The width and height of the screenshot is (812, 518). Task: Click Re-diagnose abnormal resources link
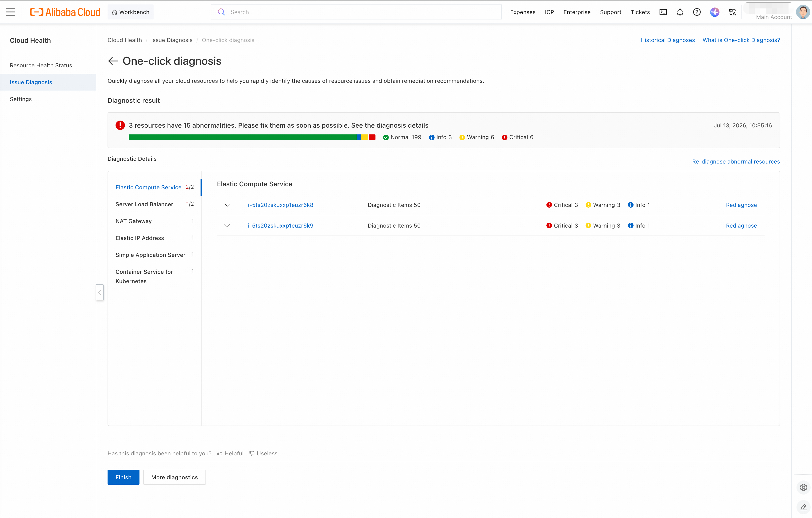click(x=736, y=162)
